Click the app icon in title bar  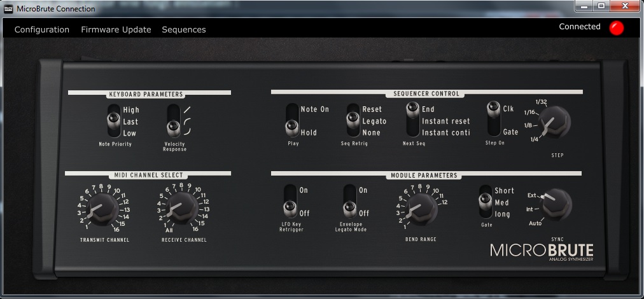click(8, 9)
